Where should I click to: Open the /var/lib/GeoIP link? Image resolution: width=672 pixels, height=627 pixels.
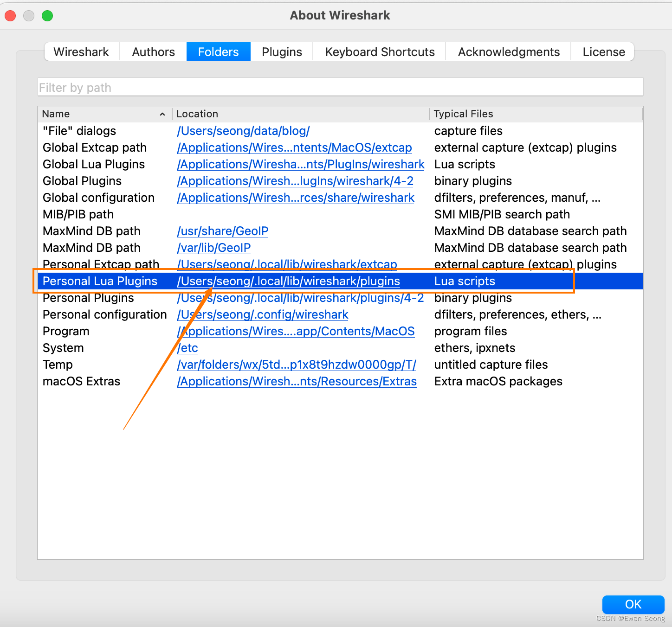[214, 248]
